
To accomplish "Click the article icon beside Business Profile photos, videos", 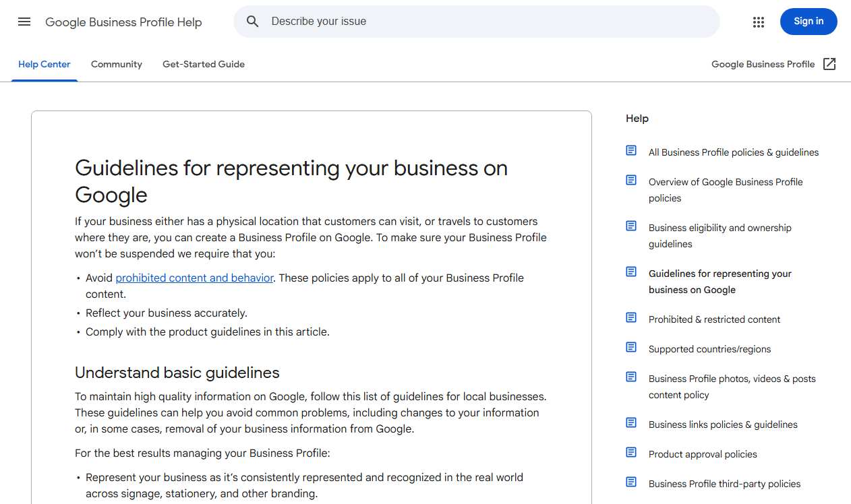I will (x=631, y=377).
